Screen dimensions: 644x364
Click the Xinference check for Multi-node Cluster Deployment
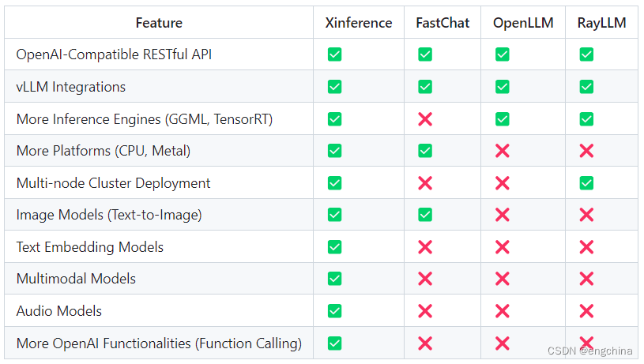tap(334, 183)
